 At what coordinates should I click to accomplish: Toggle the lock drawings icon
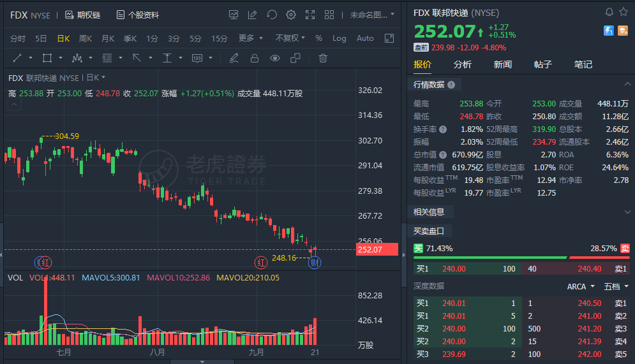coord(255,58)
